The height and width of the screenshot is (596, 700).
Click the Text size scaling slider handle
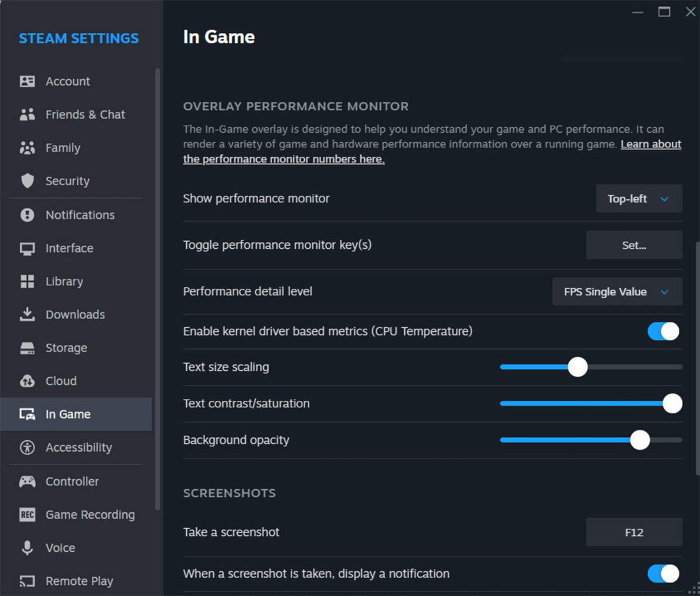(x=577, y=367)
